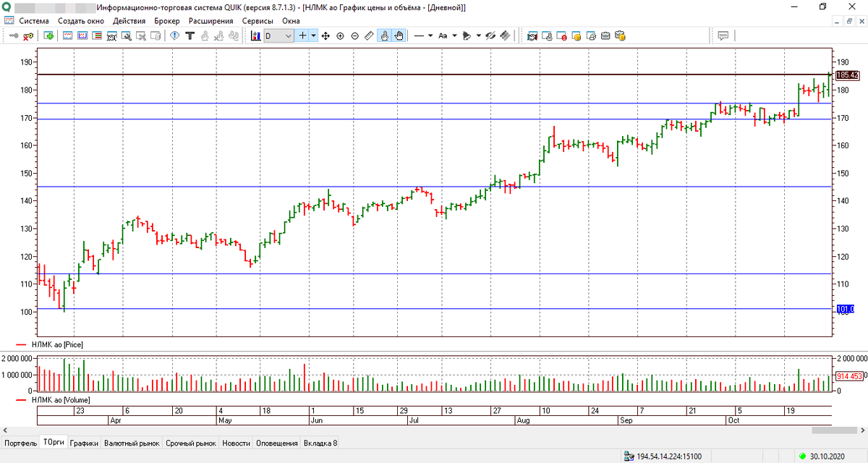
Task: Click the grey key connection icon
Action: [x=14, y=35]
